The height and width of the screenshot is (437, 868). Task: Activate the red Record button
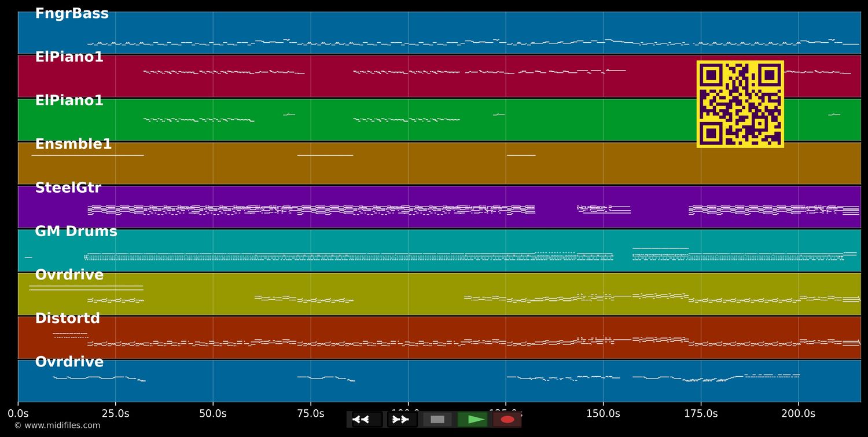pos(507,419)
